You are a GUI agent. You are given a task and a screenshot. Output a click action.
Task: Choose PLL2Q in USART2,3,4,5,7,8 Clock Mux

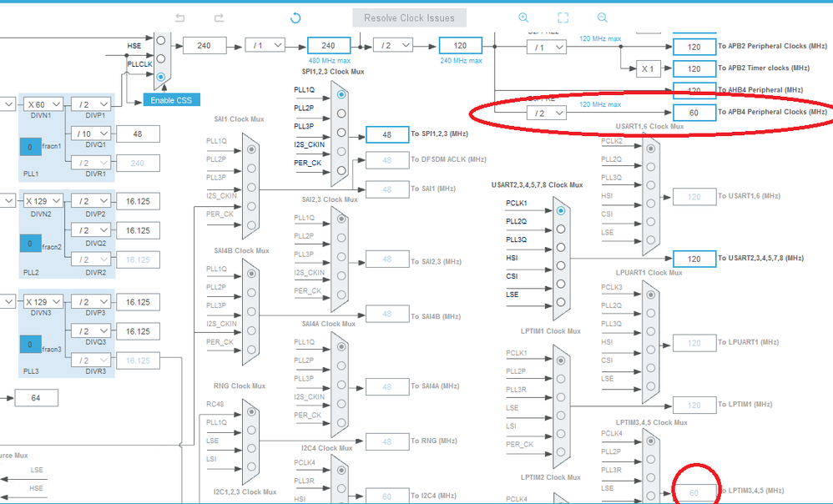pyautogui.click(x=561, y=229)
